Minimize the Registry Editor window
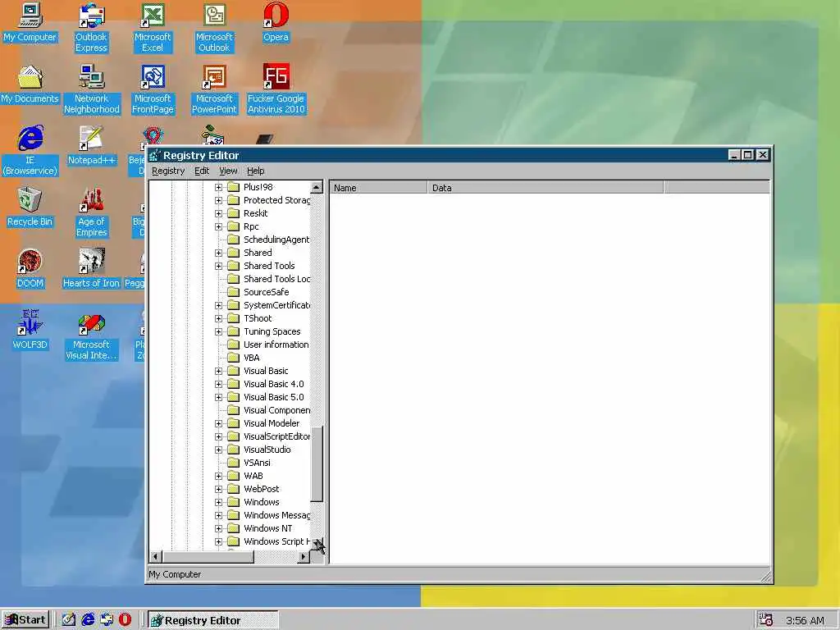Image resolution: width=840 pixels, height=630 pixels. tap(735, 155)
